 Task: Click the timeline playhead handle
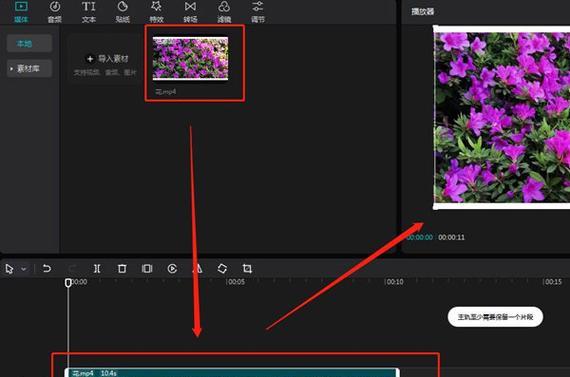point(68,282)
